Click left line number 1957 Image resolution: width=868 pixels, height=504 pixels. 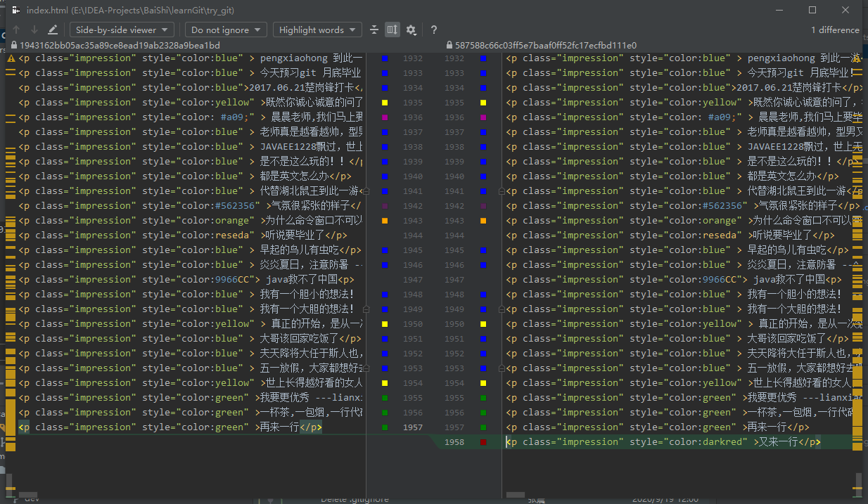pos(413,427)
